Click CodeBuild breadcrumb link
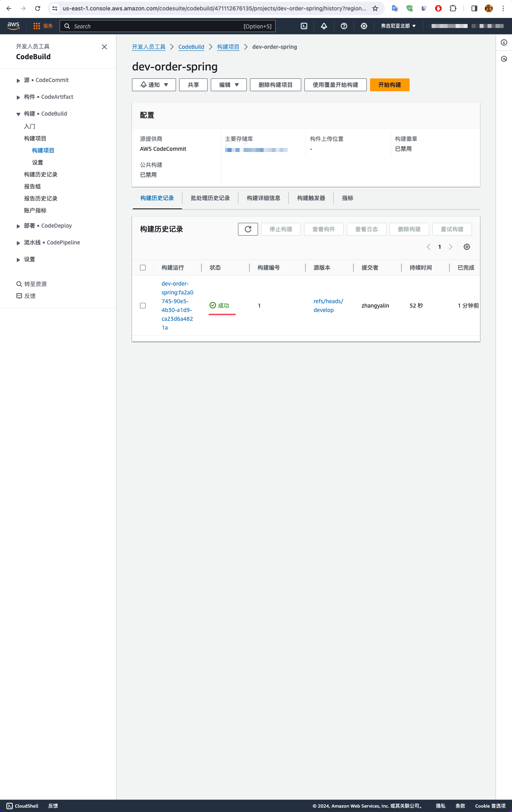Viewport: 512px width, 812px height. (191, 47)
